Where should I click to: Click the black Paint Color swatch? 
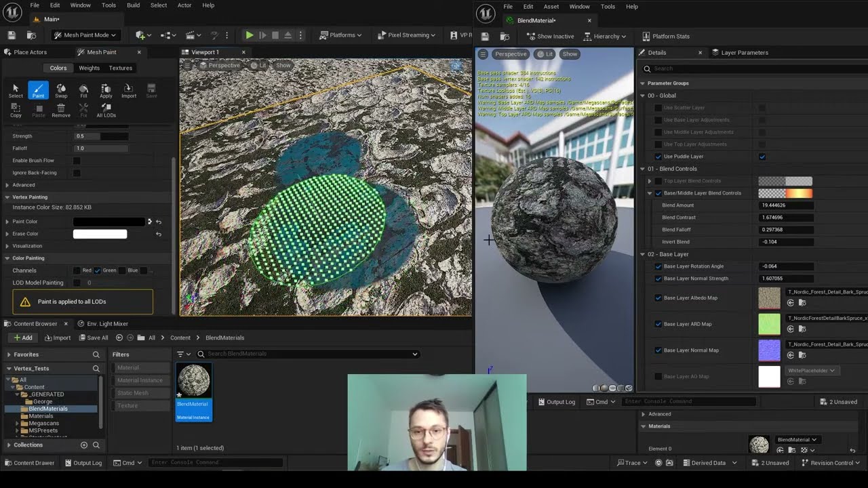pos(109,222)
